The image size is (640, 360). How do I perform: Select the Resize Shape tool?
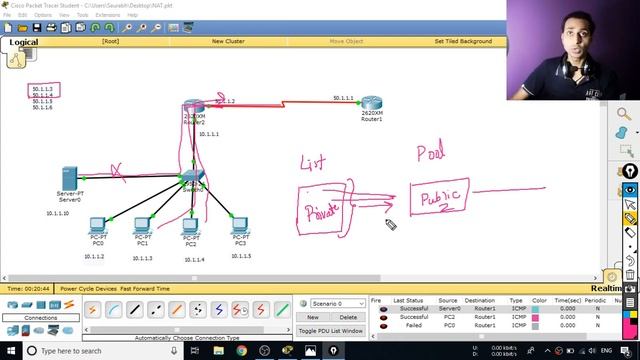pyautogui.click(x=626, y=151)
